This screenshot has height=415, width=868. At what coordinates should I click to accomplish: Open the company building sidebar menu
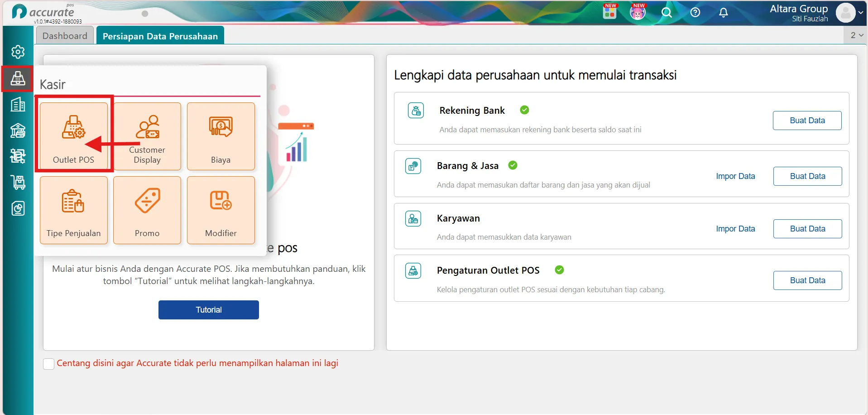(18, 105)
